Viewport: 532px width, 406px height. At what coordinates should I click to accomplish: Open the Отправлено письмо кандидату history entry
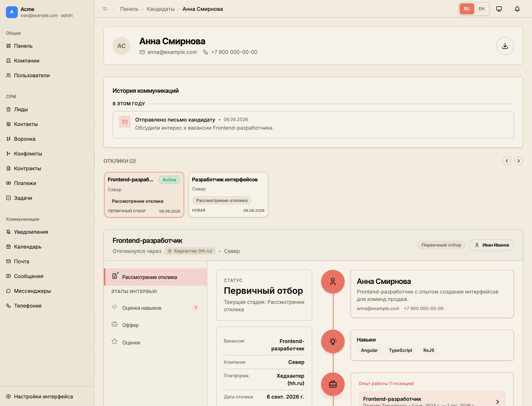click(313, 125)
